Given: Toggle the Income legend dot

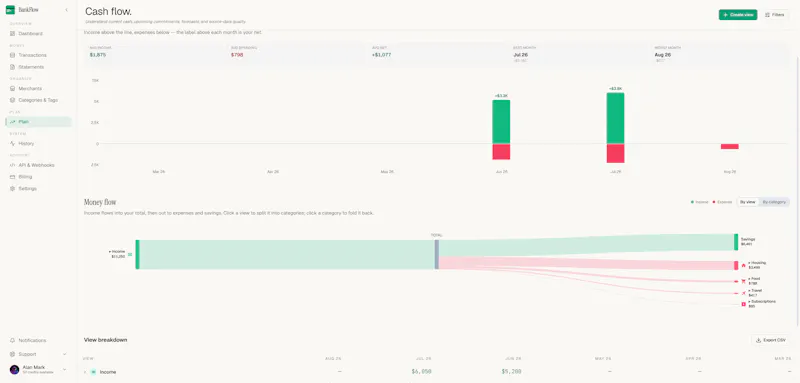Looking at the screenshot, I should coord(692,202).
